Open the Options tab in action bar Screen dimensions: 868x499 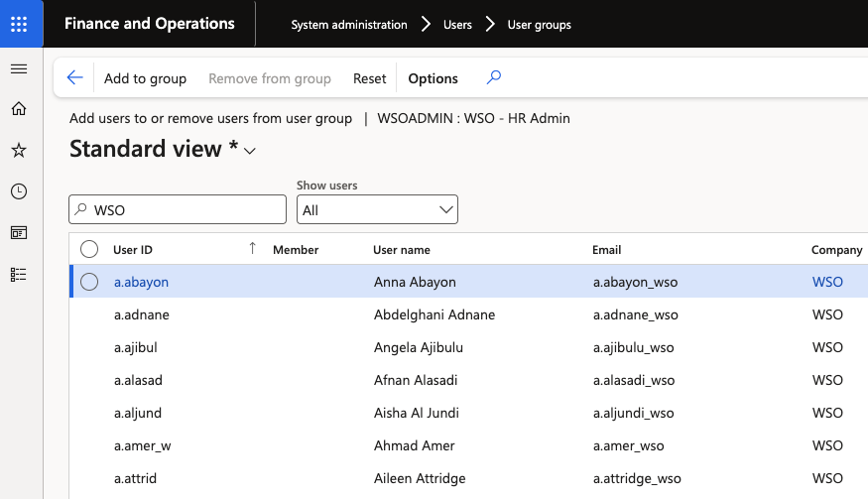pyautogui.click(x=433, y=78)
